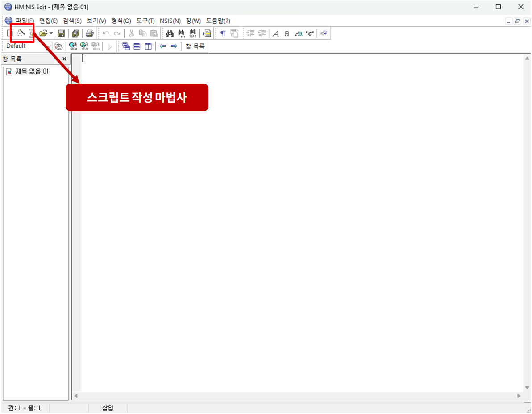
Task: Open the document system menu icon
Action: (x=8, y=21)
